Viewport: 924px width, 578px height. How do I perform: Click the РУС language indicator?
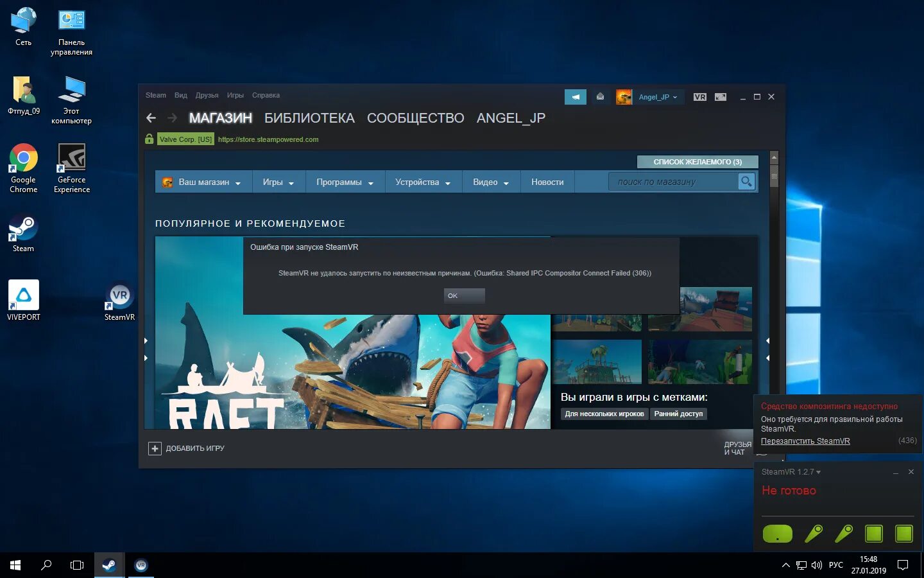click(835, 565)
